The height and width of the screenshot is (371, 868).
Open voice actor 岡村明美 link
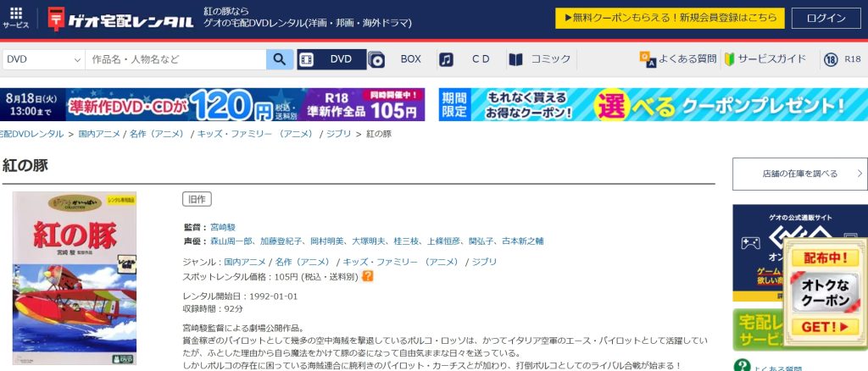tap(326, 241)
